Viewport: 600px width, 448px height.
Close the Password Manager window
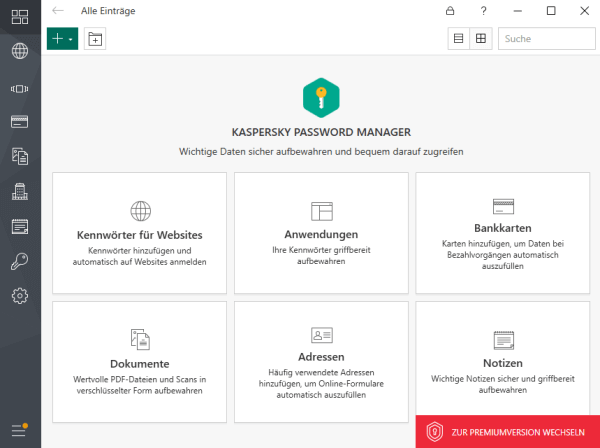point(584,11)
